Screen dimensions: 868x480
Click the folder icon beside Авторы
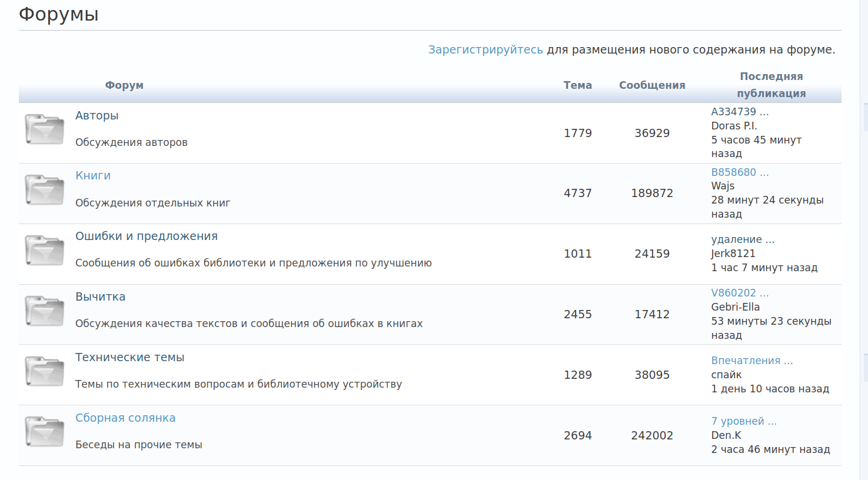(x=44, y=129)
